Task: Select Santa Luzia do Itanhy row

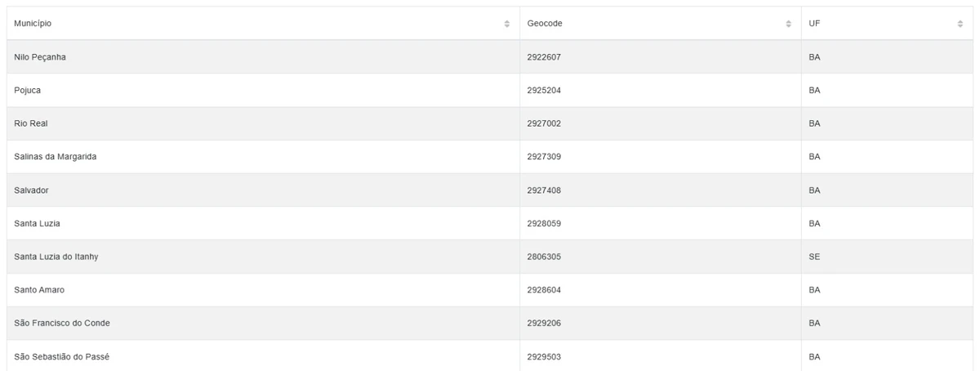Action: [57, 257]
